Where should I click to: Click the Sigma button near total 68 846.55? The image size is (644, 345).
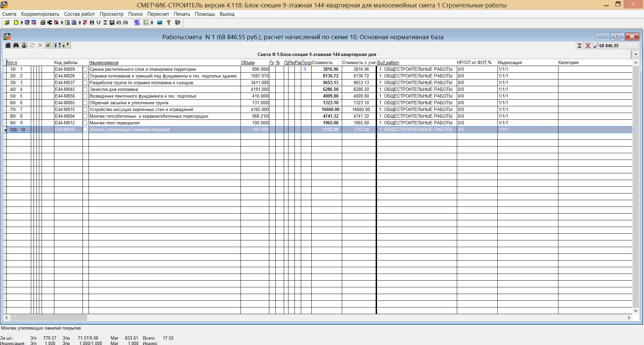coord(579,46)
